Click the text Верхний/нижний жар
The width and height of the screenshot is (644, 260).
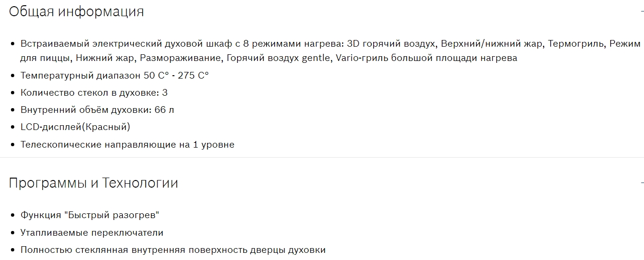(492, 44)
